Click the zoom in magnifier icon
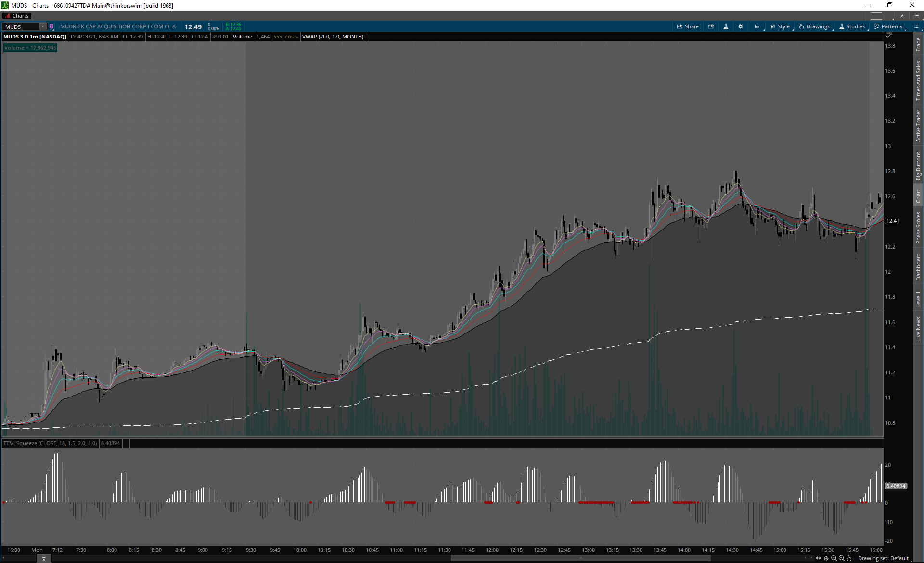924x563 pixels. (x=834, y=558)
